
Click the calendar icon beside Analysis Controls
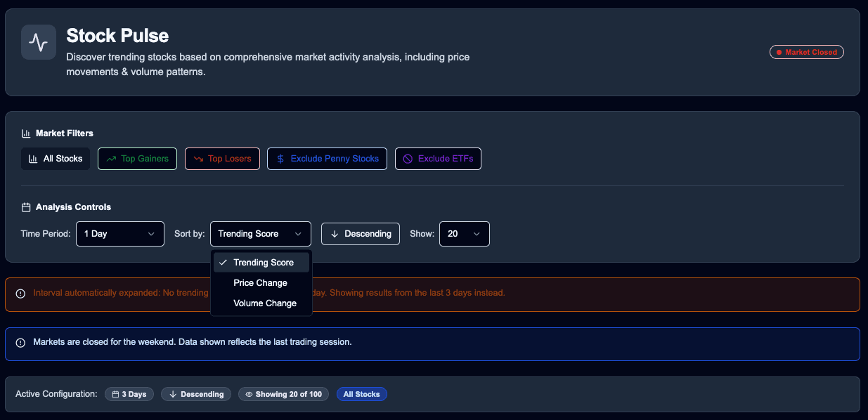pos(26,206)
